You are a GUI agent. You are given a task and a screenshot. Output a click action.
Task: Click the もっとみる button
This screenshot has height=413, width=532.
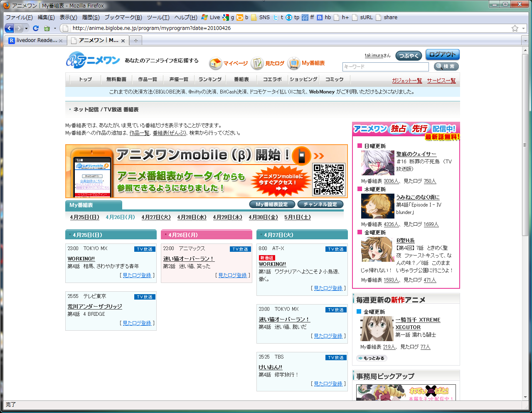coord(372,358)
